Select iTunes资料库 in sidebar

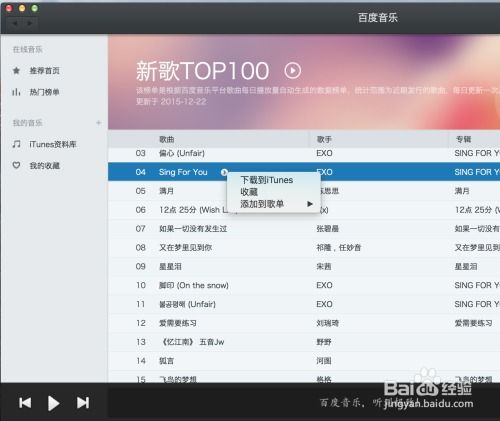53,144
